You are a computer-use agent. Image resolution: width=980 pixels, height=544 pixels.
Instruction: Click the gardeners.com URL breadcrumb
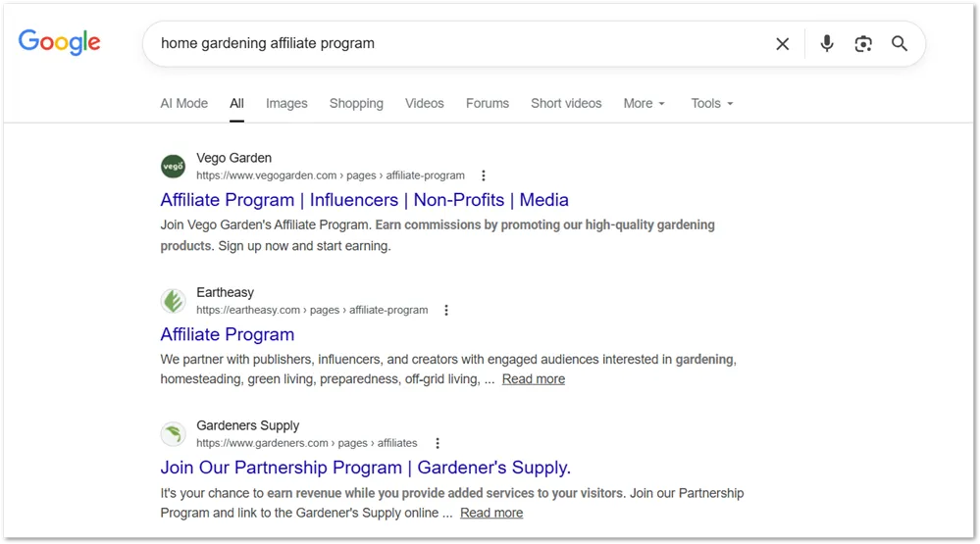click(x=307, y=443)
